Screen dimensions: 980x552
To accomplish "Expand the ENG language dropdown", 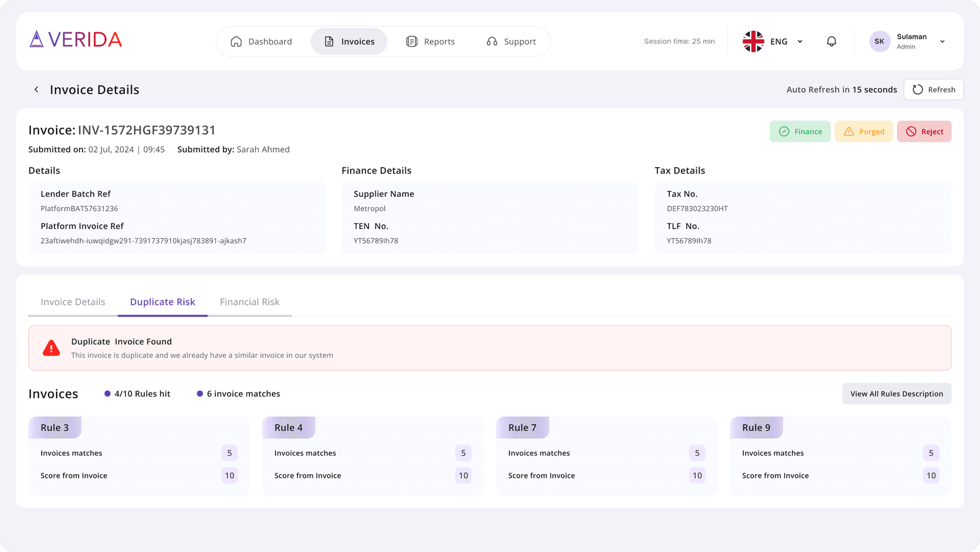I will [800, 42].
